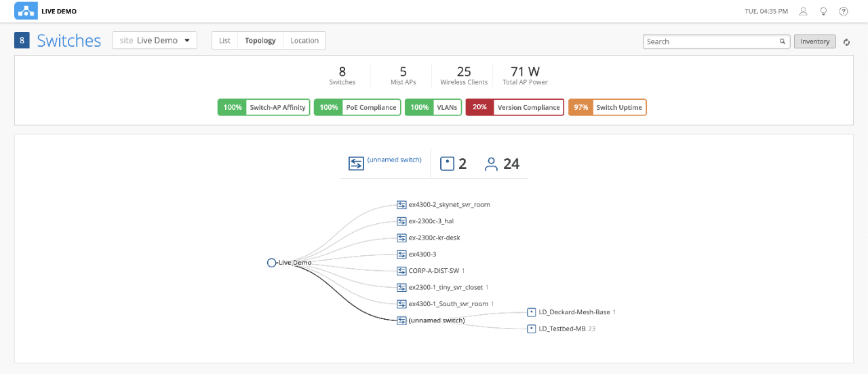Click the refresh icon beside Inventory
Image resolution: width=868 pixels, height=374 pixels.
click(x=846, y=42)
